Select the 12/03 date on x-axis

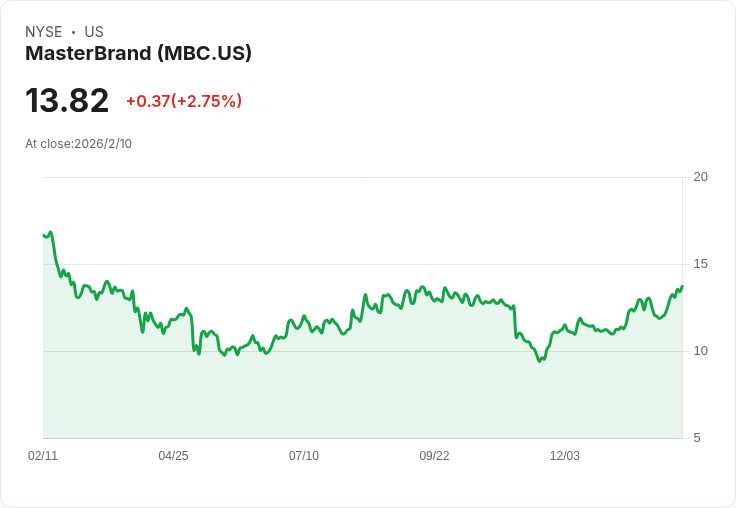pos(565,456)
